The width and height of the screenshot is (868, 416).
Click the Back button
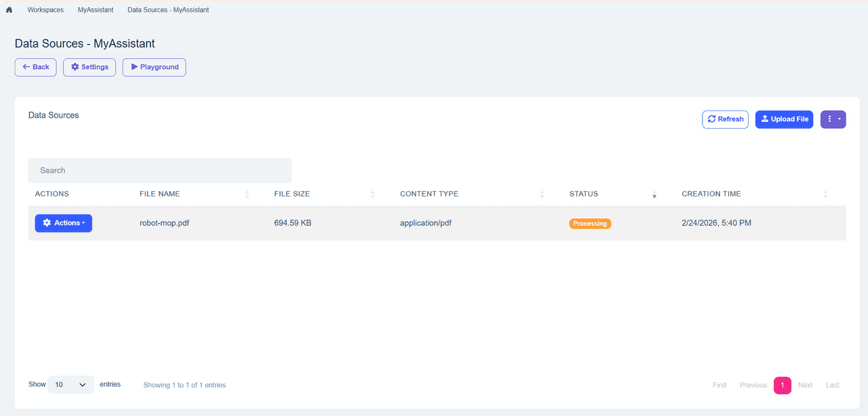[x=36, y=67]
